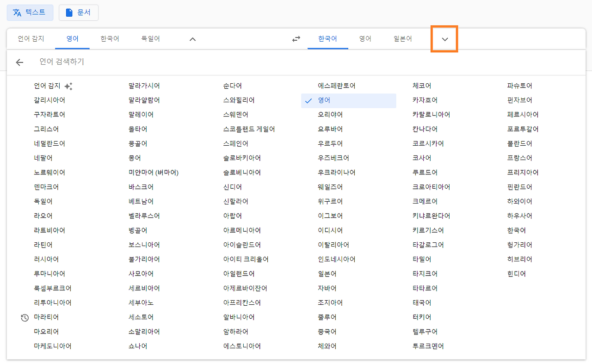
Task: Choose 몽골어 from the language list
Action: (138, 144)
